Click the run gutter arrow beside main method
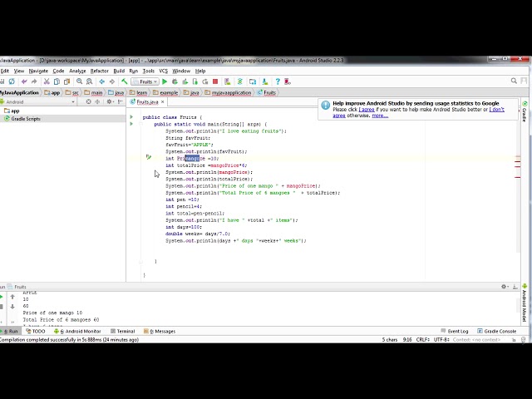This screenshot has height=399, width=532. point(131,124)
